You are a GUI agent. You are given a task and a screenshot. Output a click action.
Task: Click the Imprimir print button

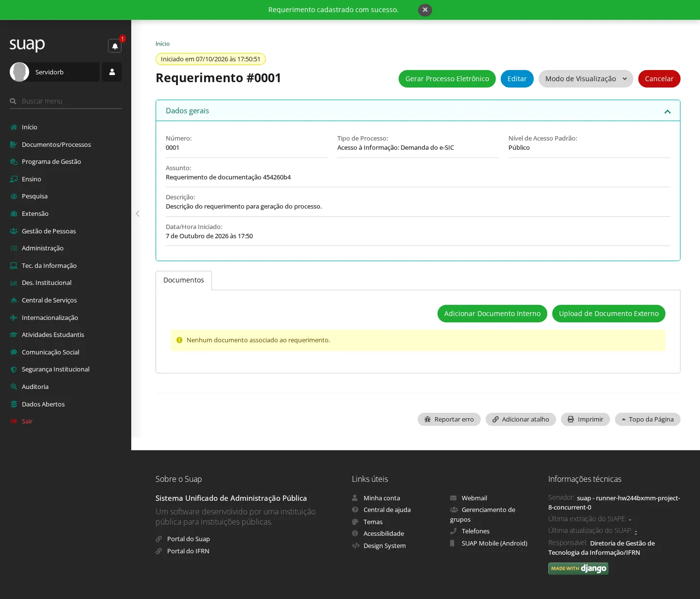[585, 419]
